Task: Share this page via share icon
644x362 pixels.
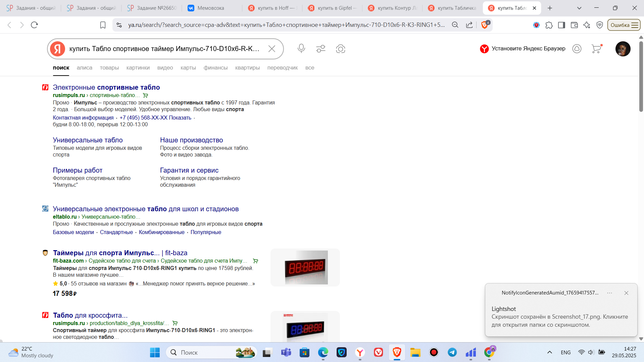Action: (469, 25)
